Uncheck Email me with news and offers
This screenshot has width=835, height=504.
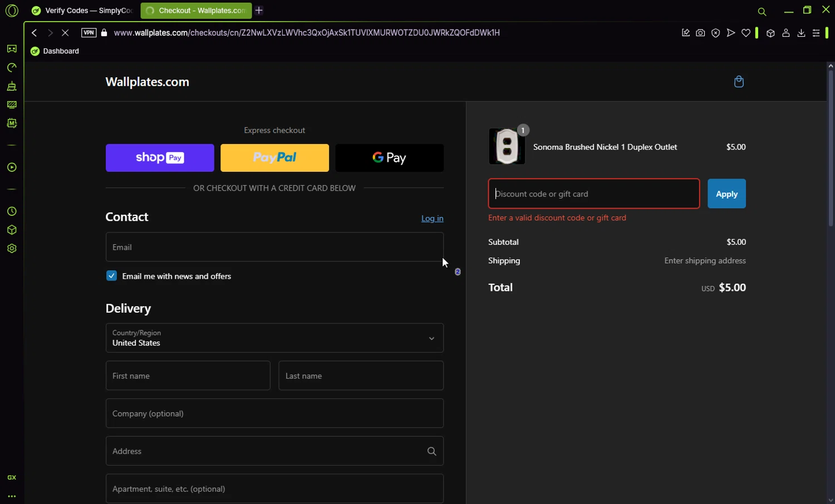click(111, 276)
